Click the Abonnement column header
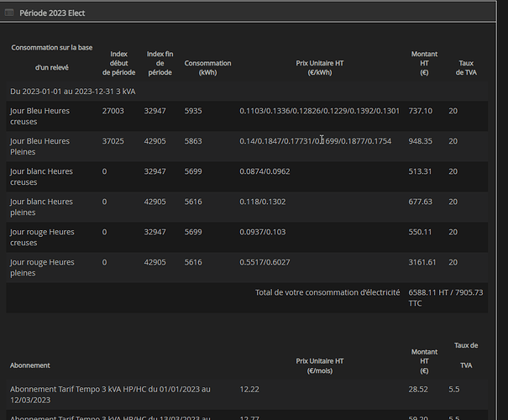The width and height of the screenshot is (508, 420). pos(30,365)
